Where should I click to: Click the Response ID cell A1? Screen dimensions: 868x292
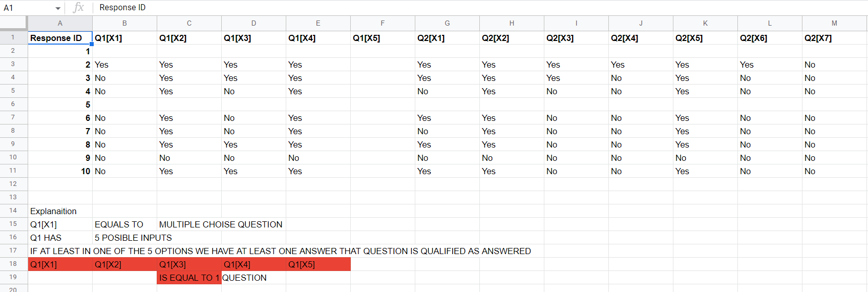pos(60,38)
